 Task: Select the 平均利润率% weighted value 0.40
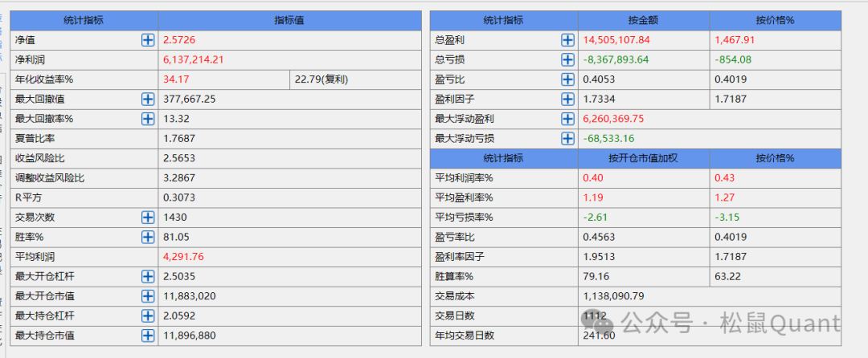(593, 178)
